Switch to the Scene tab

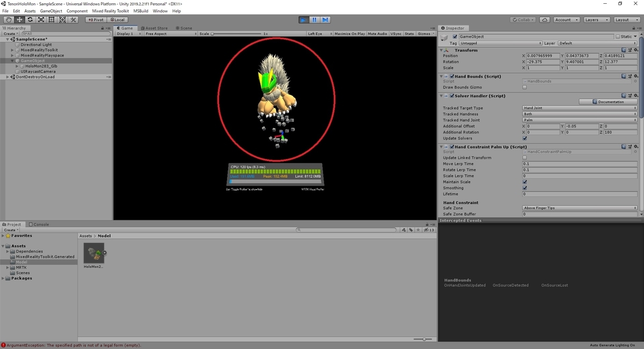pos(184,28)
